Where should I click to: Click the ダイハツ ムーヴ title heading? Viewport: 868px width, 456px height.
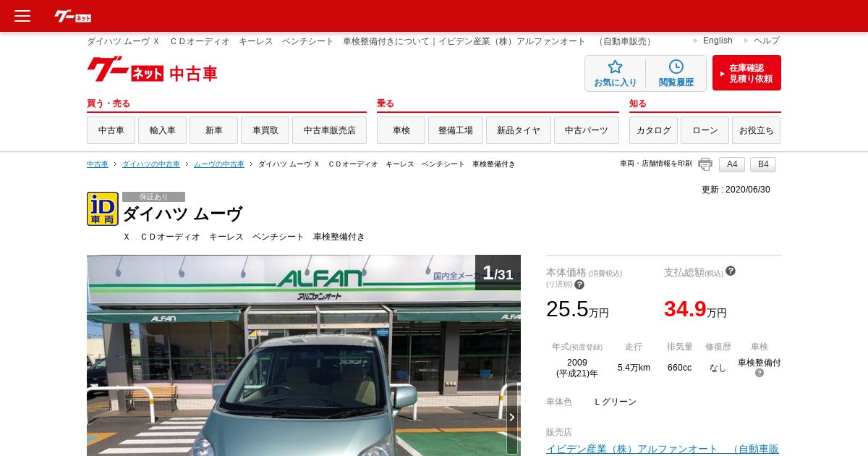(x=182, y=214)
